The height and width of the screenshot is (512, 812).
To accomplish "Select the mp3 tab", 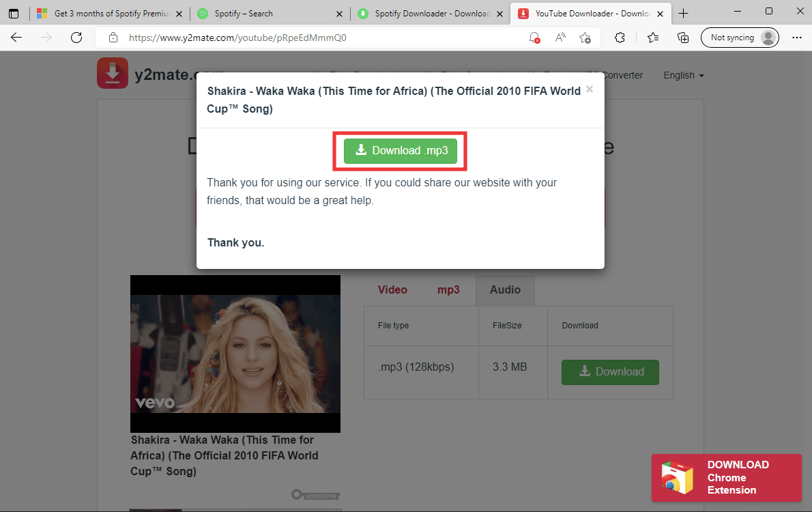I will pyautogui.click(x=448, y=289).
